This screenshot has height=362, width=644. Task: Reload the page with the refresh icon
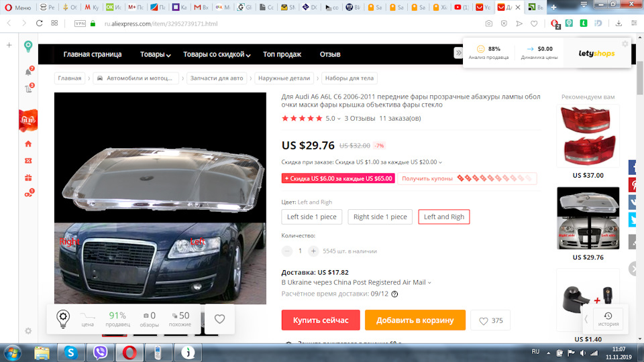pyautogui.click(x=40, y=23)
